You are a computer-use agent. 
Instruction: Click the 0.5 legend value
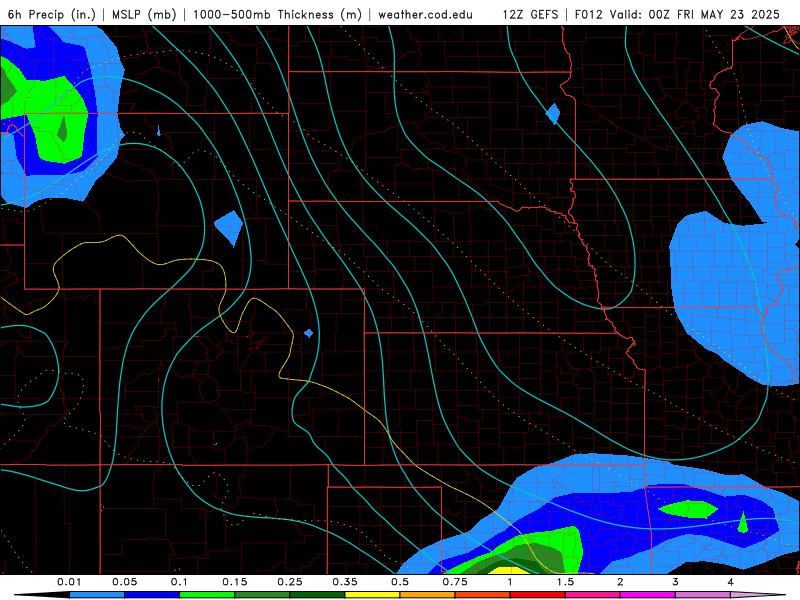[x=400, y=582]
